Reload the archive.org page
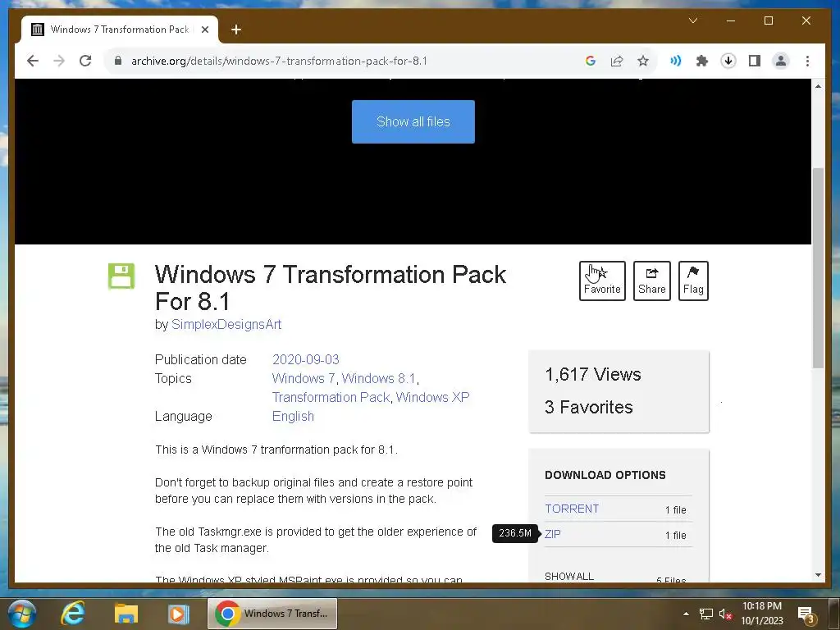Screen dimensions: 840x630 click(85, 61)
